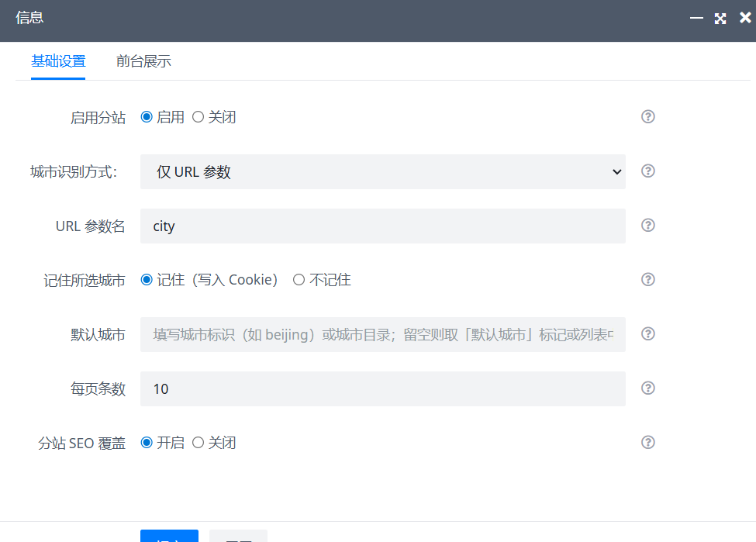Switch to the 前台展示 tab
This screenshot has width=756, height=542.
point(143,61)
